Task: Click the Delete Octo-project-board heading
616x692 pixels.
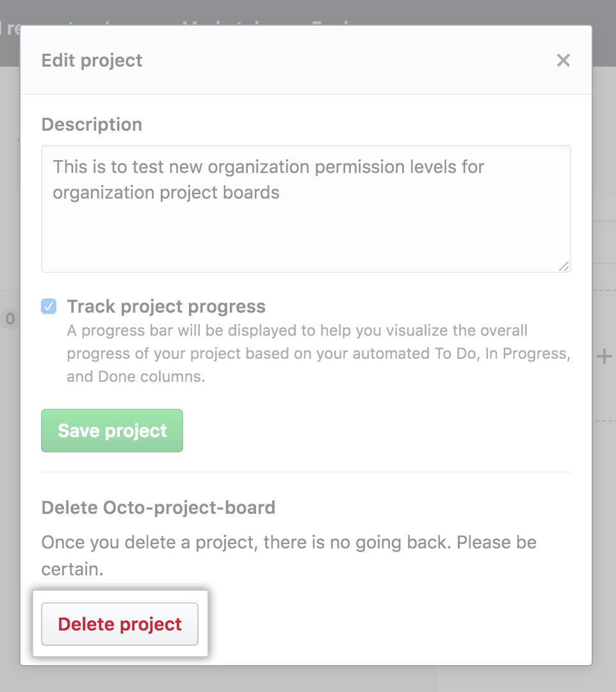Action: pyautogui.click(x=158, y=507)
